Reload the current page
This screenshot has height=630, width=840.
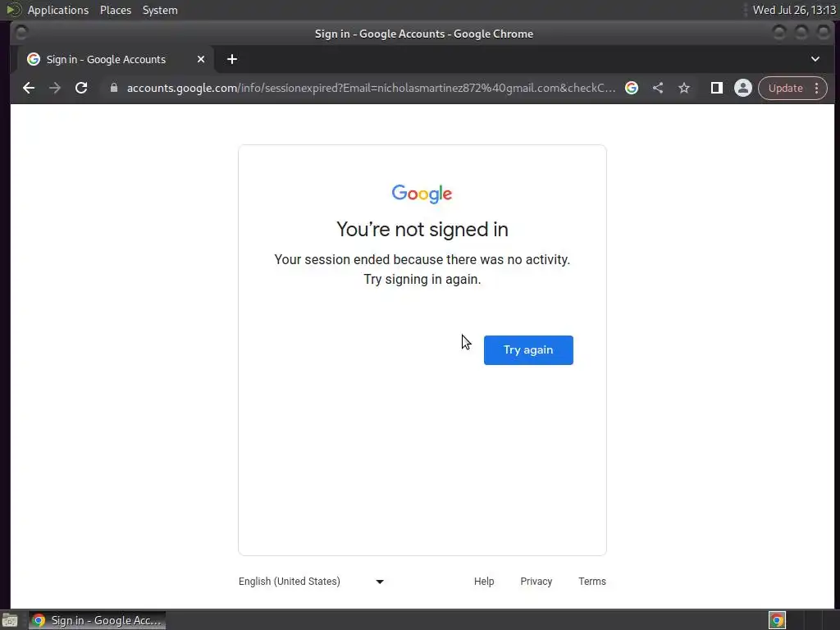coord(81,88)
